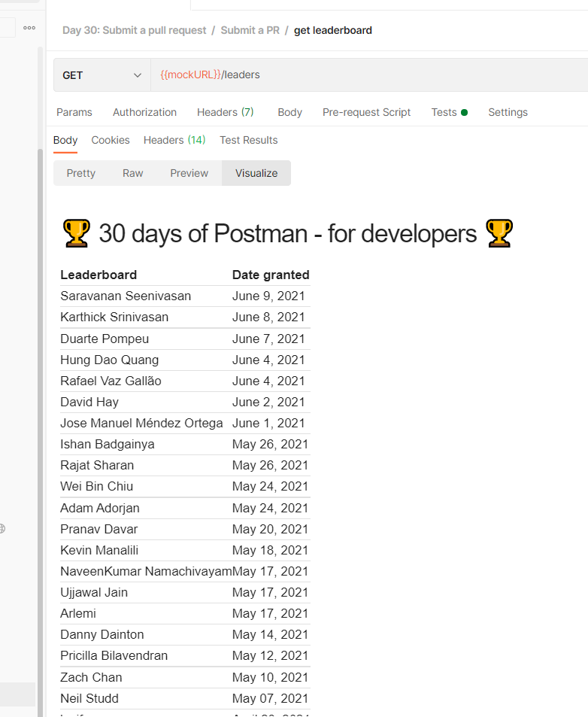The height and width of the screenshot is (717, 588).
Task: Click the 'Rafael Vaz Gallão' entry
Action: [111, 381]
